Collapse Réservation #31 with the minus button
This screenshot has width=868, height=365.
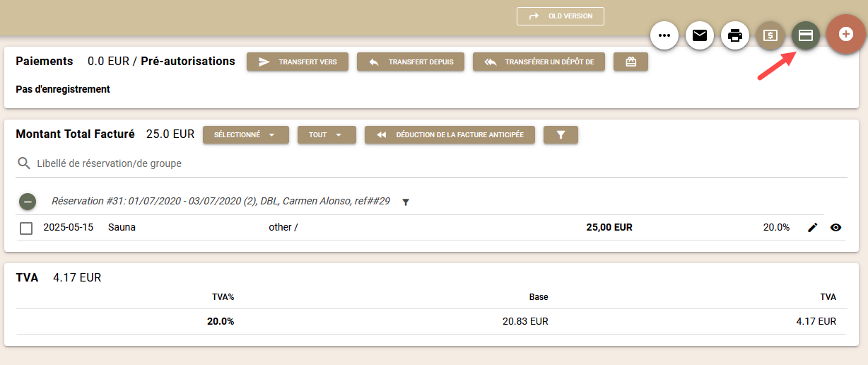coord(28,202)
